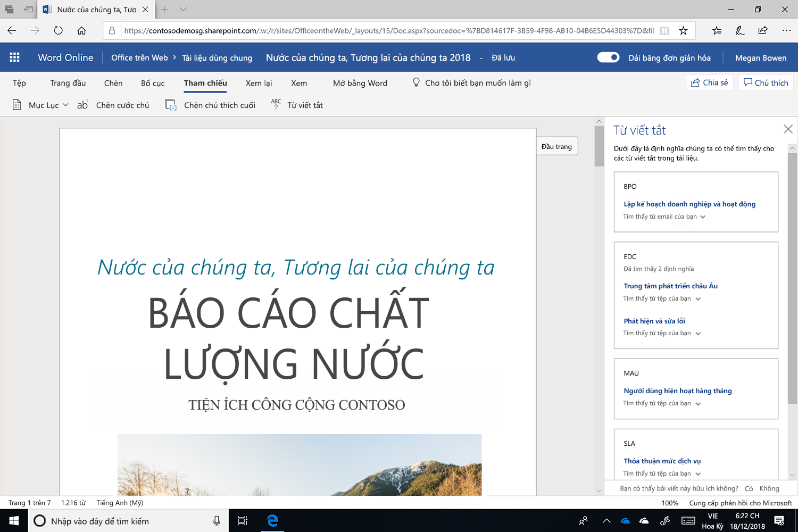Open Office trên Web breadcrumb link
Viewport: 798px width, 532px height.
click(x=139, y=57)
